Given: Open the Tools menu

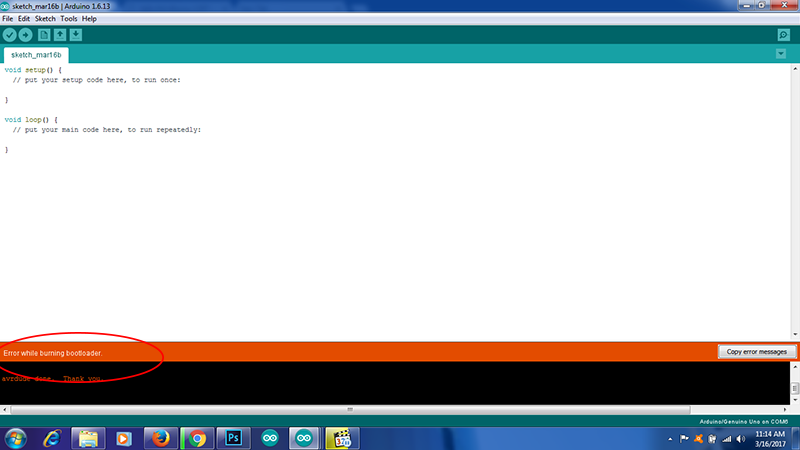Looking at the screenshot, I should (x=69, y=19).
